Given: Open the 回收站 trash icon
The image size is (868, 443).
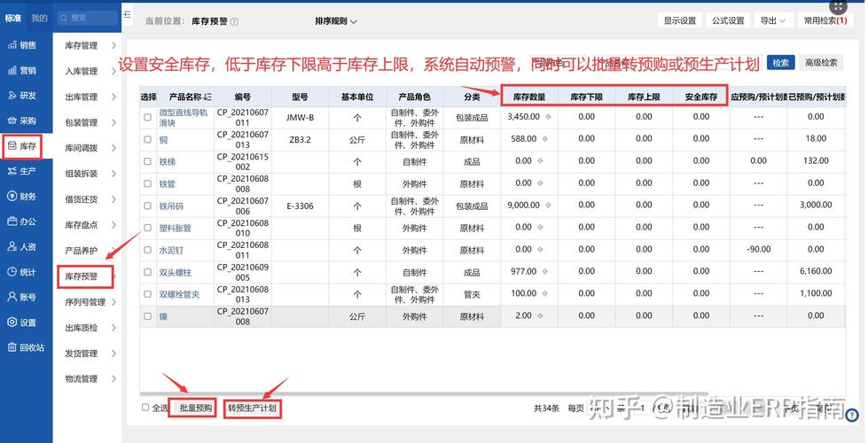Looking at the screenshot, I should 12,347.
